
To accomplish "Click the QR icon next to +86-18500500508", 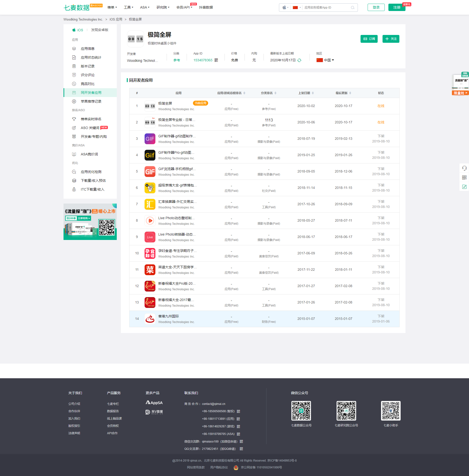I will [238, 411].
